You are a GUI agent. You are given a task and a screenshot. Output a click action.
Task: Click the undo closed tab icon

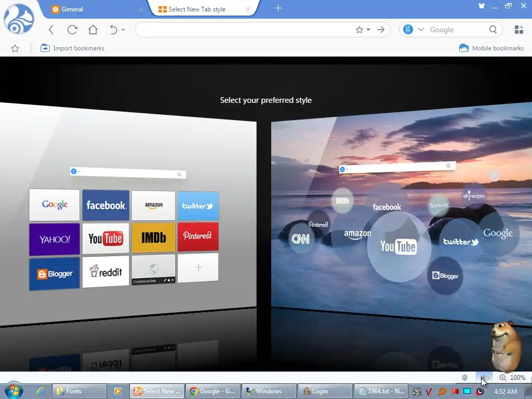(114, 30)
